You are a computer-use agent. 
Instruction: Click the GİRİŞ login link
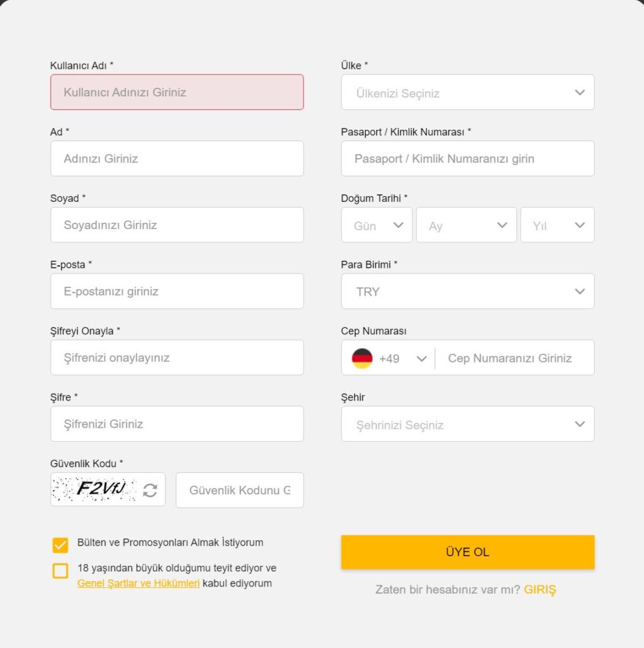(x=540, y=590)
